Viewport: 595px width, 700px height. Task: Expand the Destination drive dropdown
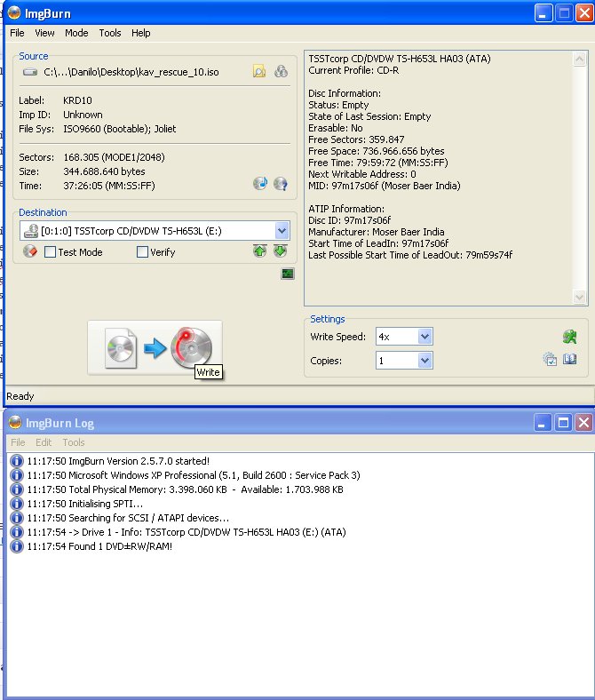tap(282, 231)
